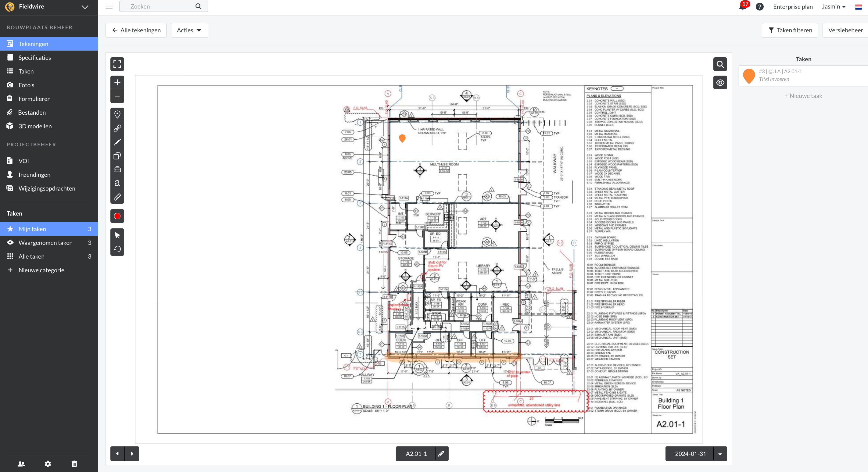The image size is (868, 472).
Task: Select Alle taken category
Action: (49, 256)
